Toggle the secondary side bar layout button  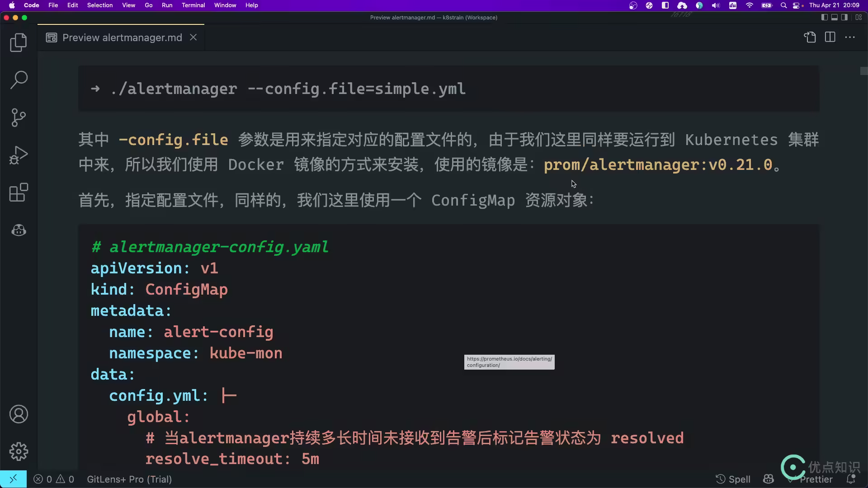click(844, 17)
